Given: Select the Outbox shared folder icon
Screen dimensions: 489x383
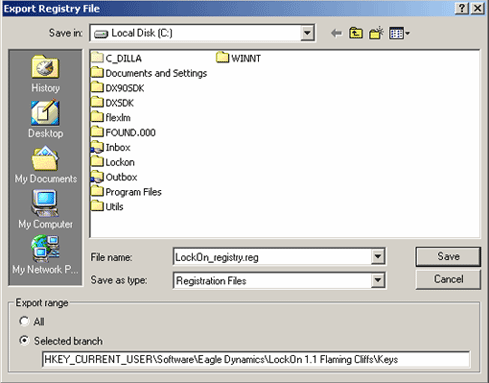Looking at the screenshot, I should click(x=97, y=176).
